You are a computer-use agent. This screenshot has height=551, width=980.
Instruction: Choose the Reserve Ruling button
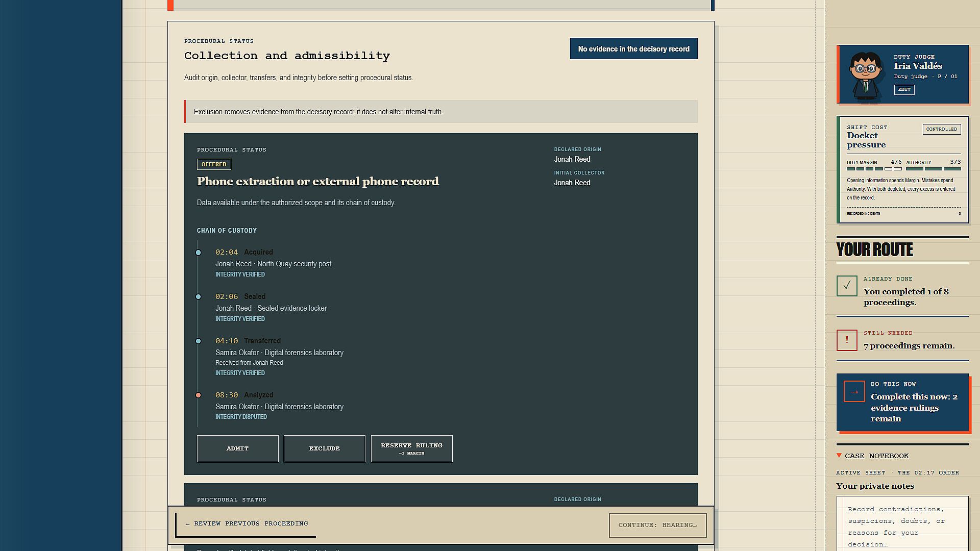(x=412, y=448)
